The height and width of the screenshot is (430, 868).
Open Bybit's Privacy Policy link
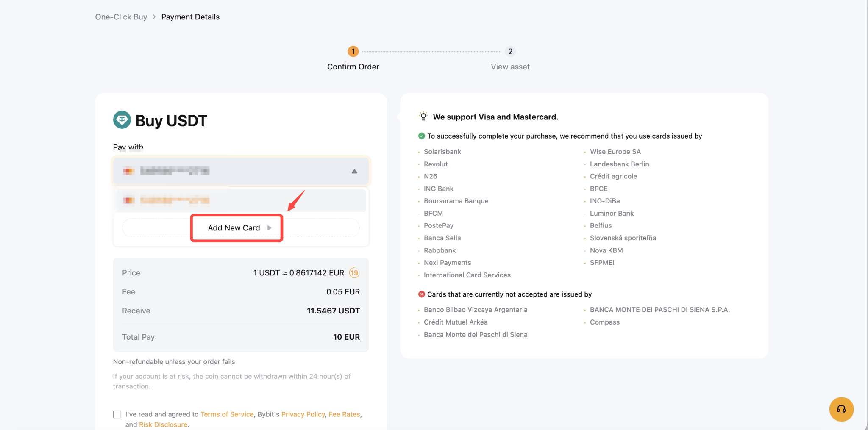pyautogui.click(x=303, y=414)
